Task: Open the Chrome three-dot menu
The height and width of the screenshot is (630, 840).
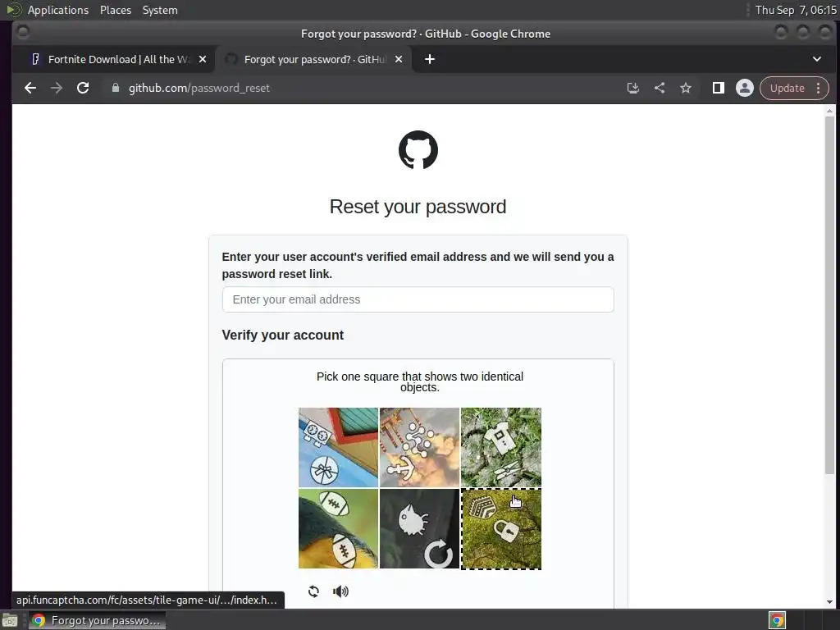Action: (818, 88)
